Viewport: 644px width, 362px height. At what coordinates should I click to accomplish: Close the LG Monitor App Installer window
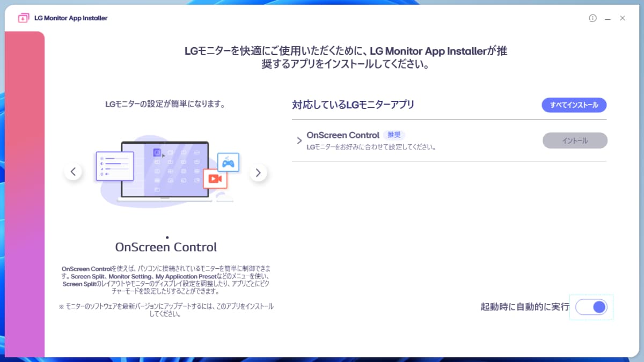pyautogui.click(x=623, y=18)
